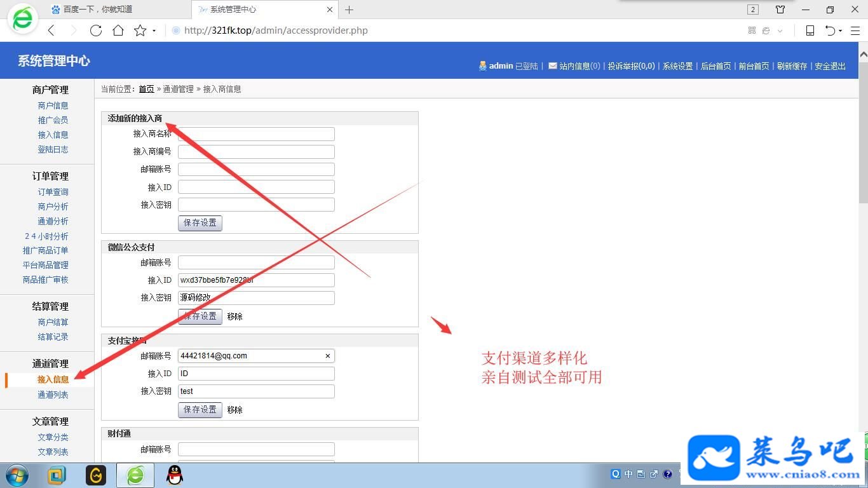Expand the undo closed tab dropdown arrow
The height and width of the screenshot is (488, 868).
coord(840,31)
